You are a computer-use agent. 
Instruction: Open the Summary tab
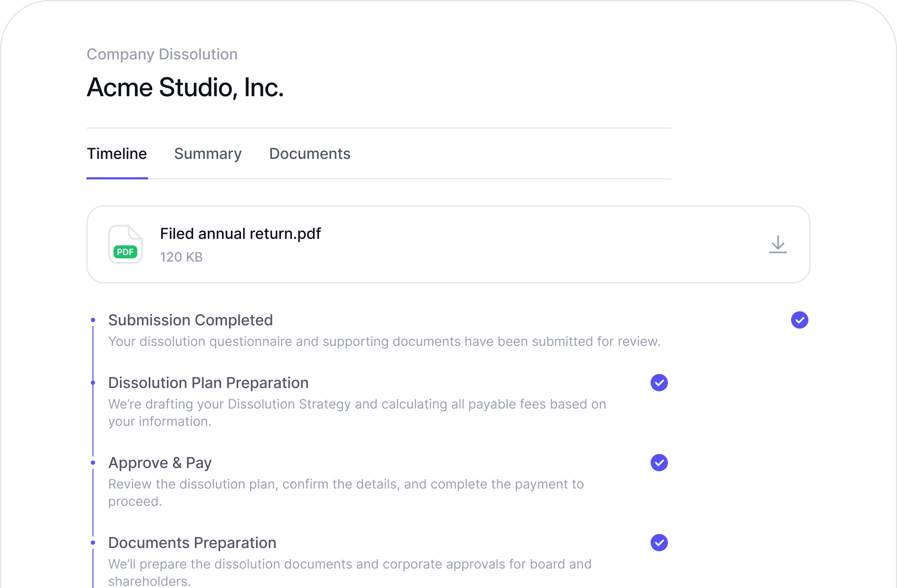pos(207,154)
